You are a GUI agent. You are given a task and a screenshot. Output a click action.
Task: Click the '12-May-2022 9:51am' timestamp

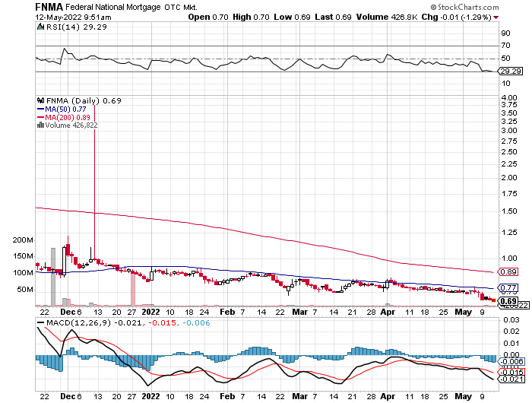click(x=73, y=17)
